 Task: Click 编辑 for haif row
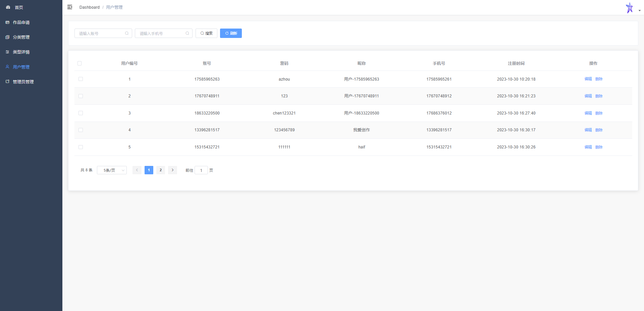[588, 147]
